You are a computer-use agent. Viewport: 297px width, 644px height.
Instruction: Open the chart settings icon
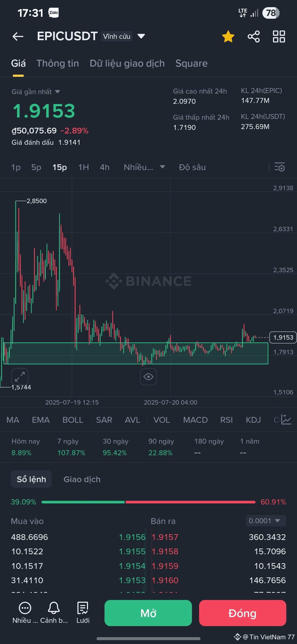point(279,167)
